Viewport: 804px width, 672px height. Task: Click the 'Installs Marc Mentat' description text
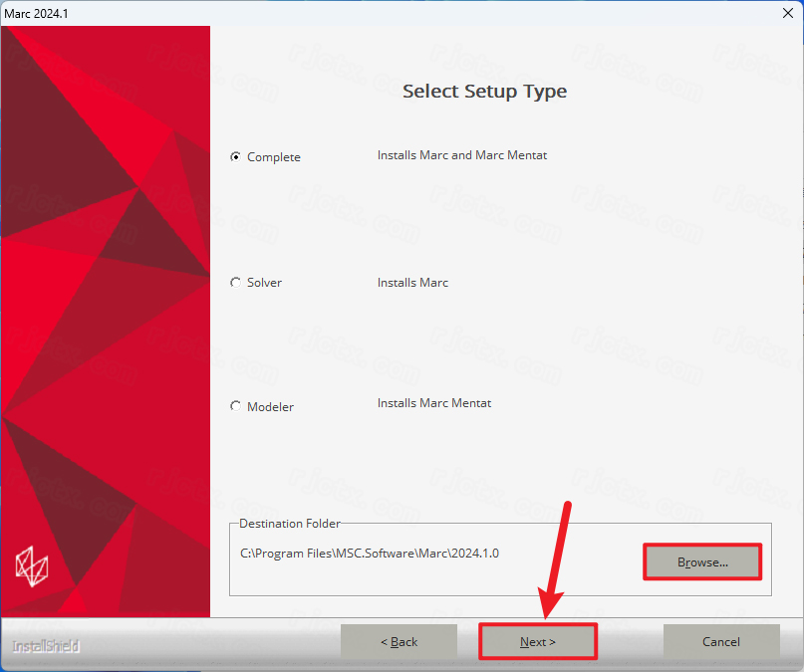point(434,403)
